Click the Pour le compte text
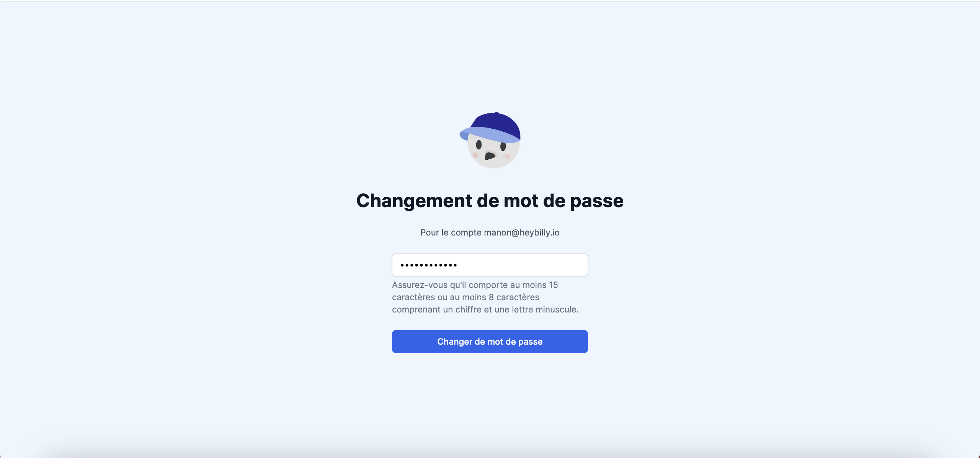This screenshot has width=980, height=458. [451, 232]
